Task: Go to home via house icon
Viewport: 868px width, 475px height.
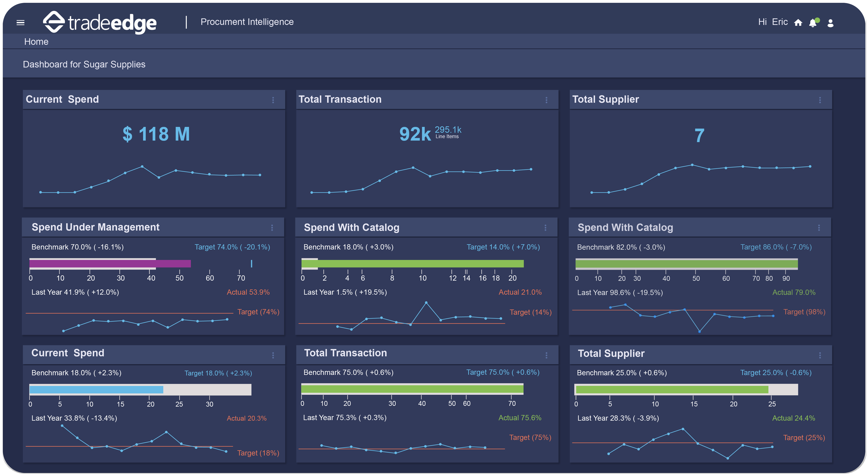Action: (x=798, y=22)
